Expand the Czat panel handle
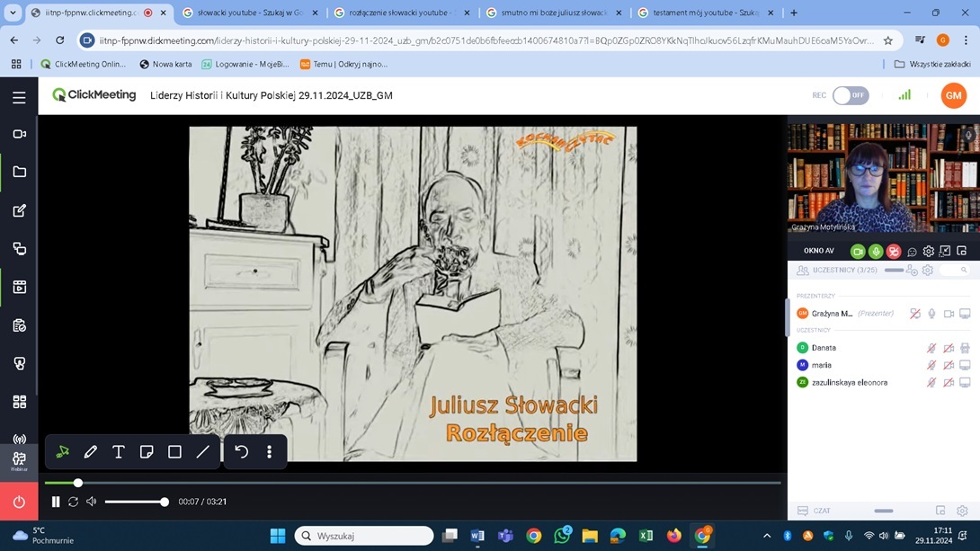Screen dimensions: 980x551 pyautogui.click(x=883, y=511)
